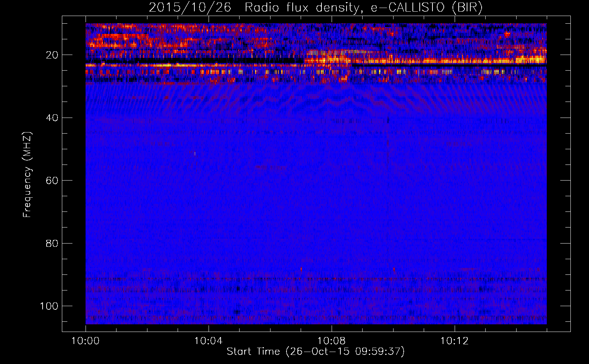Click the bright yellow burst band near 21 MHz
The width and height of the screenshot is (589, 364).
pyautogui.click(x=425, y=60)
